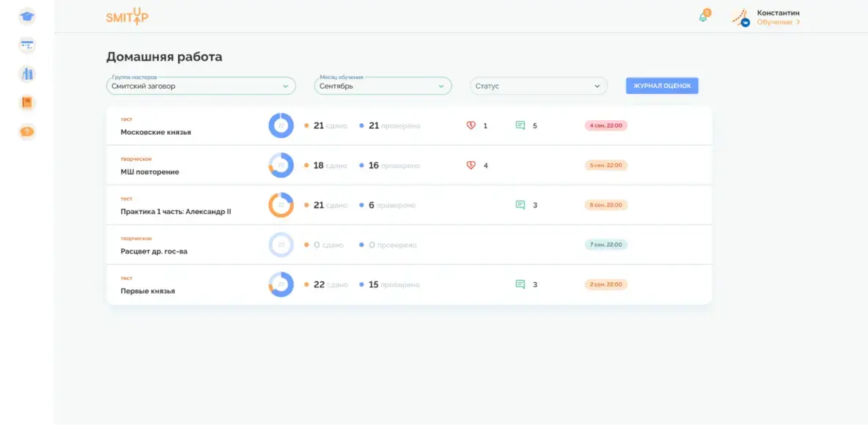Open notifications bell in header
This screenshot has width=868, height=425.
(703, 18)
